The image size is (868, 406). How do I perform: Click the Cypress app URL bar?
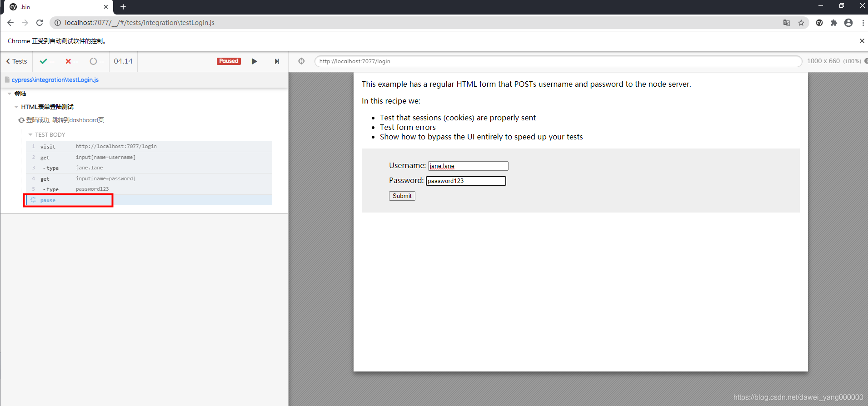point(558,61)
